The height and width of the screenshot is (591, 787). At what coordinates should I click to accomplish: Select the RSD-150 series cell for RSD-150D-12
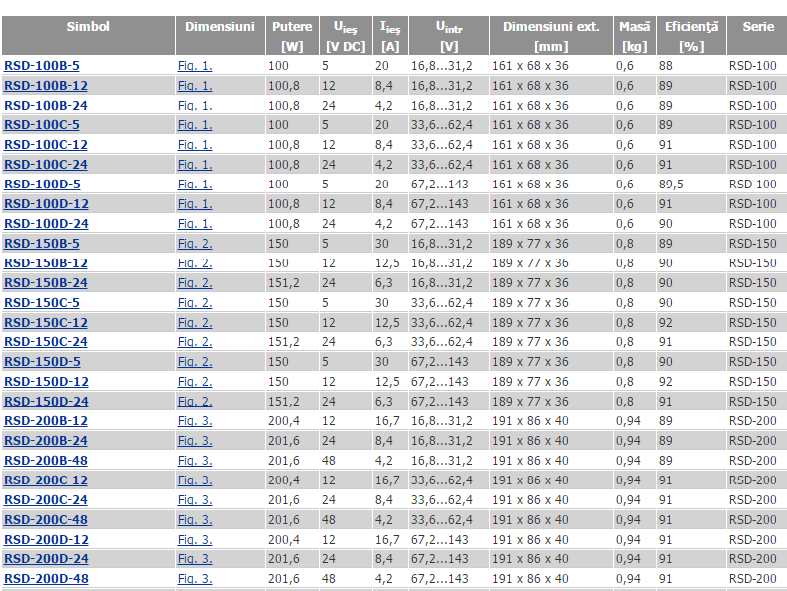(753, 382)
